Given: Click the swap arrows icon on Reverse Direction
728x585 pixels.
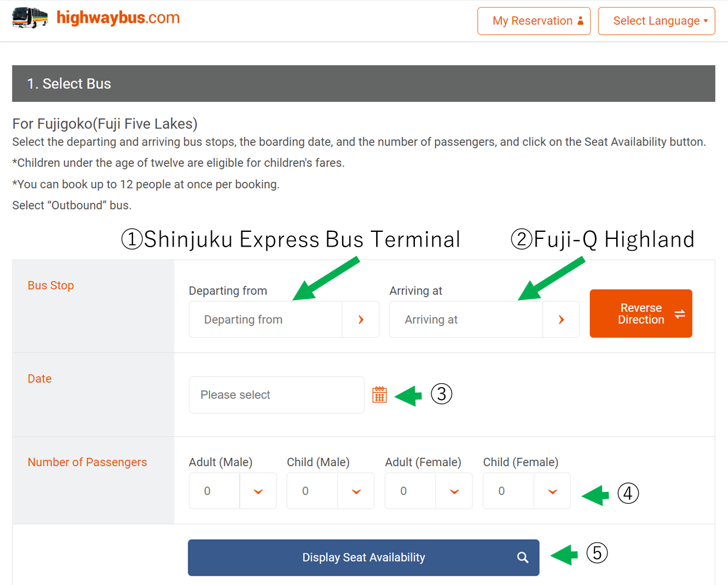Looking at the screenshot, I should (x=680, y=314).
